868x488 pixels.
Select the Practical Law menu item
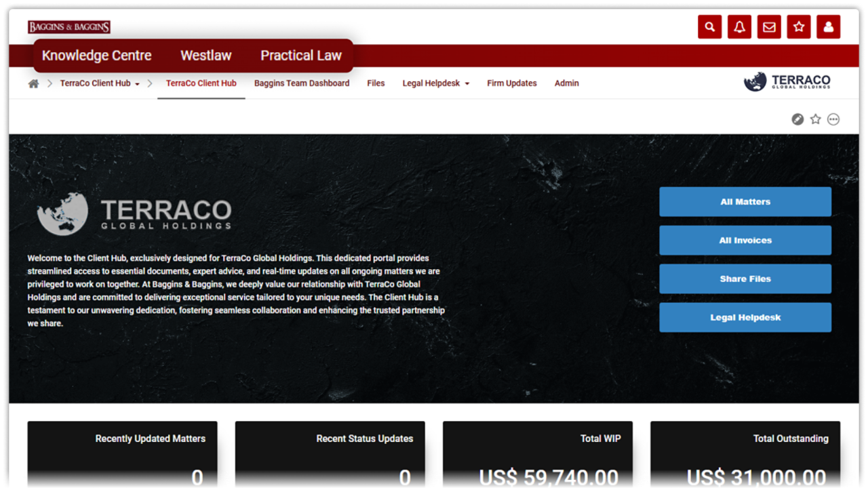pyautogui.click(x=301, y=56)
